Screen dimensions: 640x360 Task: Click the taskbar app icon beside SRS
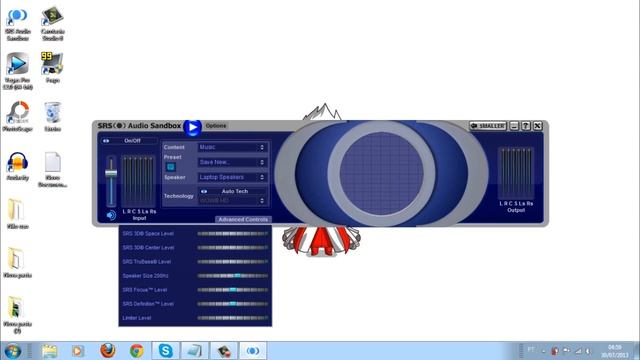pyautogui.click(x=224, y=351)
